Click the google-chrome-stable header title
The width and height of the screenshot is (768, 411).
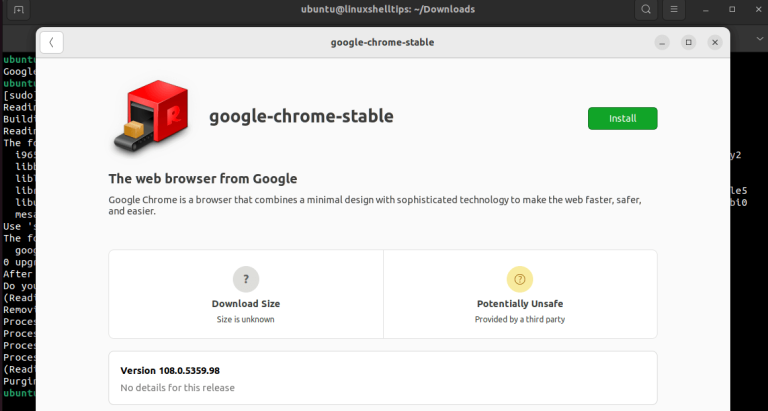tap(382, 42)
